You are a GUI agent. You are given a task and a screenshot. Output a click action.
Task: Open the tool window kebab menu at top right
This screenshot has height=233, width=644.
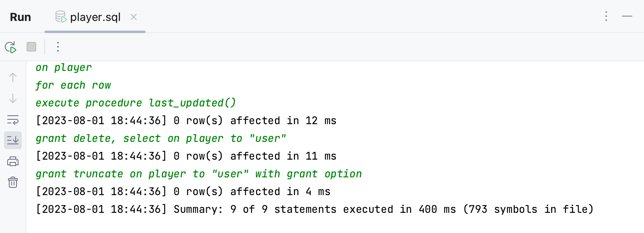605,17
